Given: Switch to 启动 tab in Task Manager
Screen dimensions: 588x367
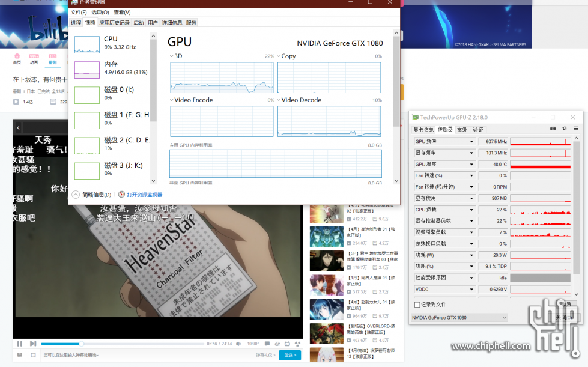Looking at the screenshot, I should [x=139, y=23].
